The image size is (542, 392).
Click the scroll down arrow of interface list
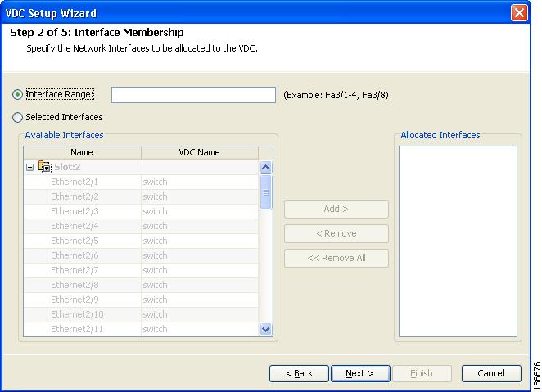click(265, 329)
